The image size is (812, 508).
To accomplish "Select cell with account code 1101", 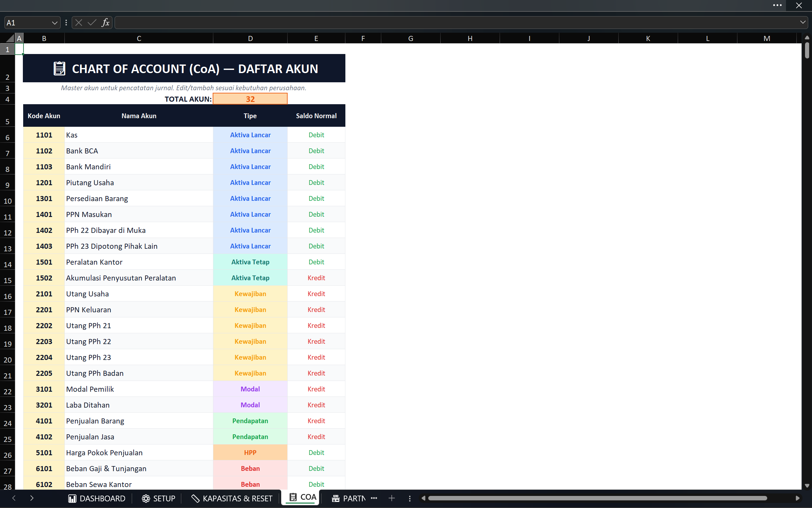I will (x=44, y=135).
